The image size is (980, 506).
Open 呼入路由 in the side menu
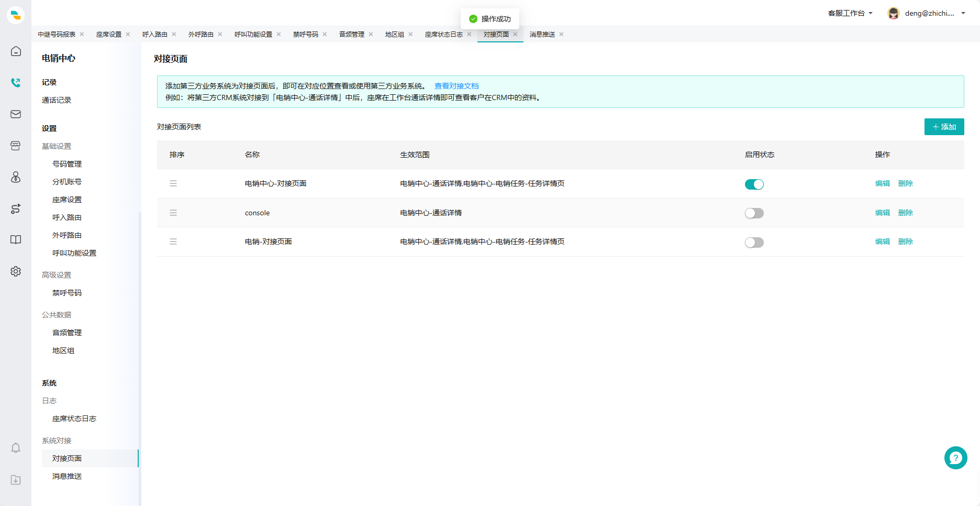(x=67, y=217)
